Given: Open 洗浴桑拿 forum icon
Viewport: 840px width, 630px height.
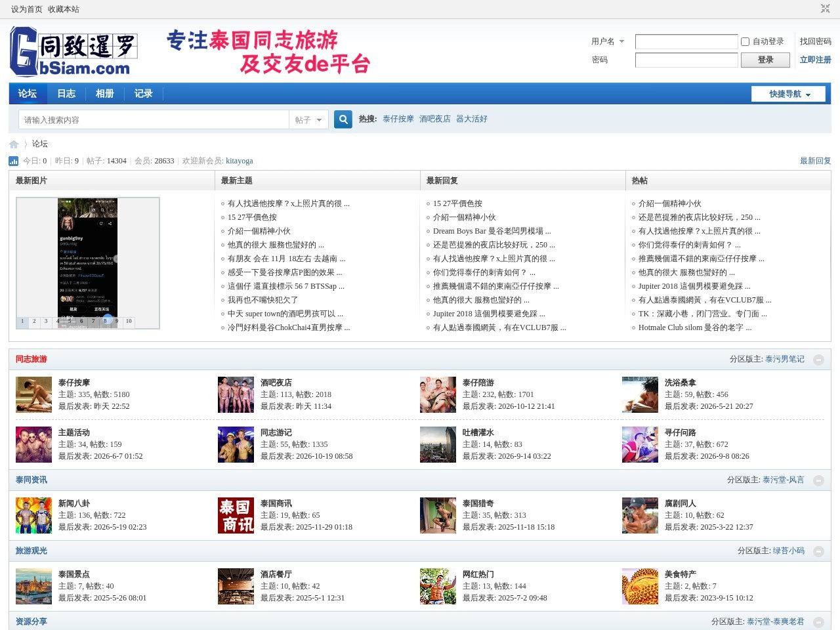Looking at the screenshot, I should [640, 394].
